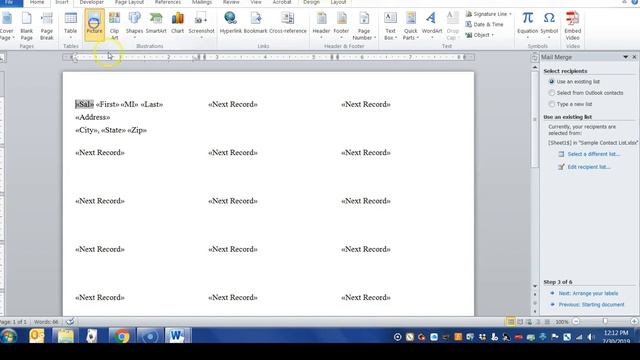The width and height of the screenshot is (640, 360).
Task: Switch to Print Layout view
Action: [511, 322]
